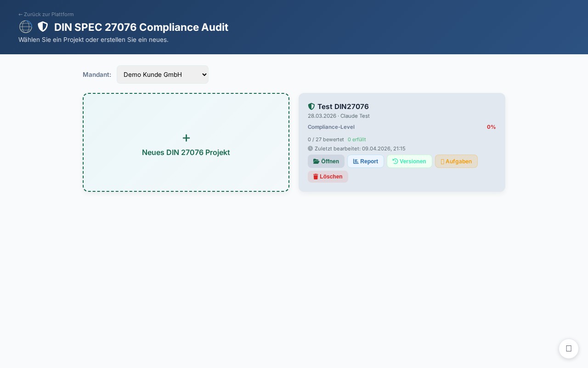Click the clock icon by Zuletzt bearbeitet

point(310,149)
